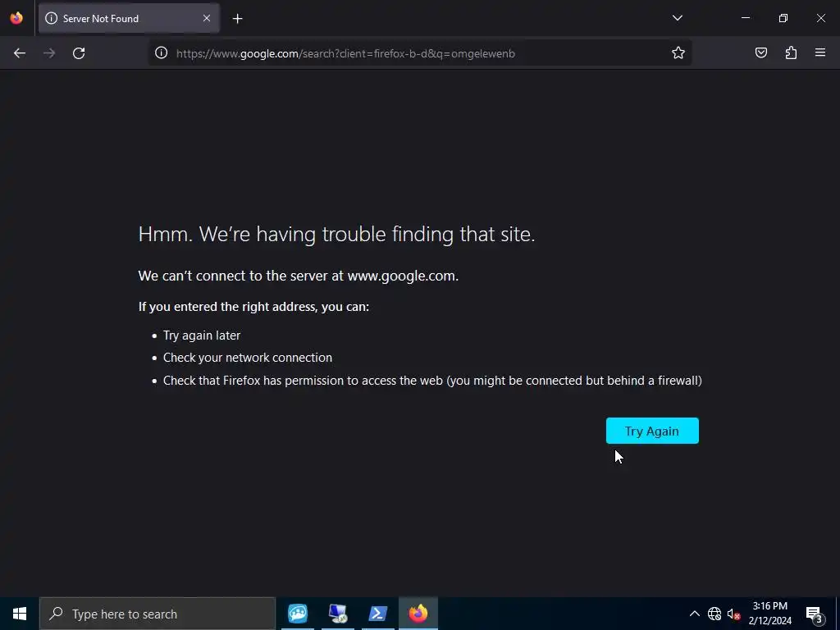Open PowerShell from the taskbar
The height and width of the screenshot is (630, 840).
click(x=377, y=614)
